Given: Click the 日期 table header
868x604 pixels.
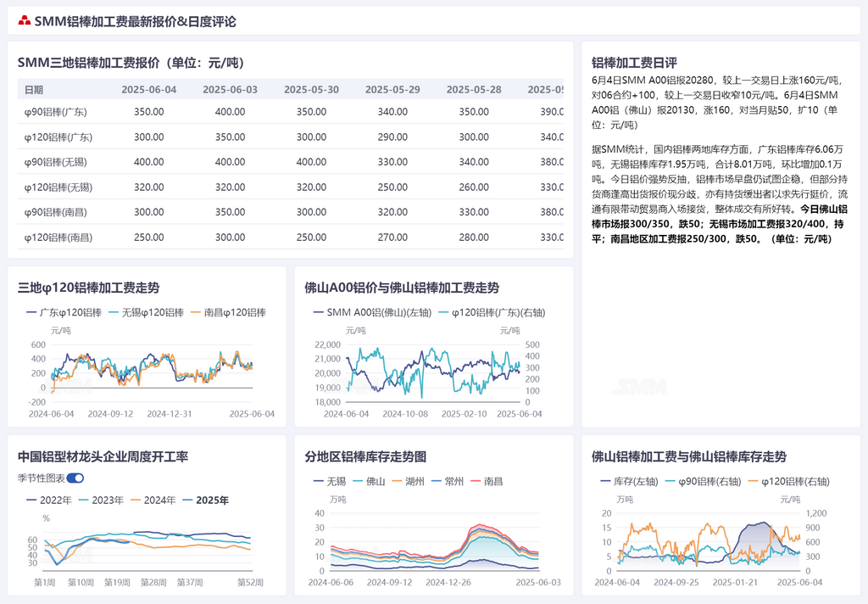Looking at the screenshot, I should click(x=34, y=90).
